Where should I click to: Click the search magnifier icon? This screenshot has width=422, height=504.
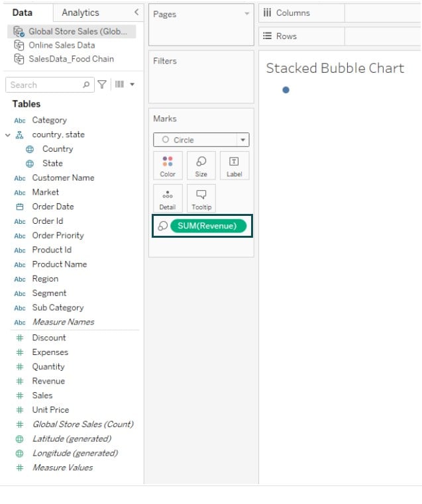[x=86, y=85]
